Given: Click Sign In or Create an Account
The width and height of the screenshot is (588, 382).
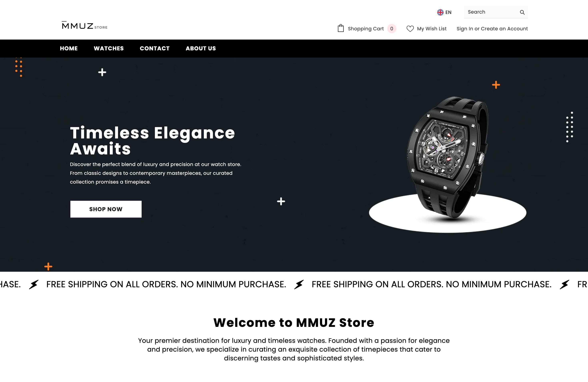Looking at the screenshot, I should [492, 29].
